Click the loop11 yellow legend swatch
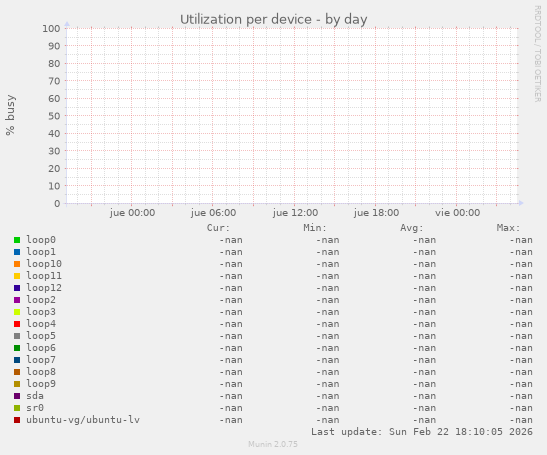This screenshot has height=455, width=547. point(17,276)
